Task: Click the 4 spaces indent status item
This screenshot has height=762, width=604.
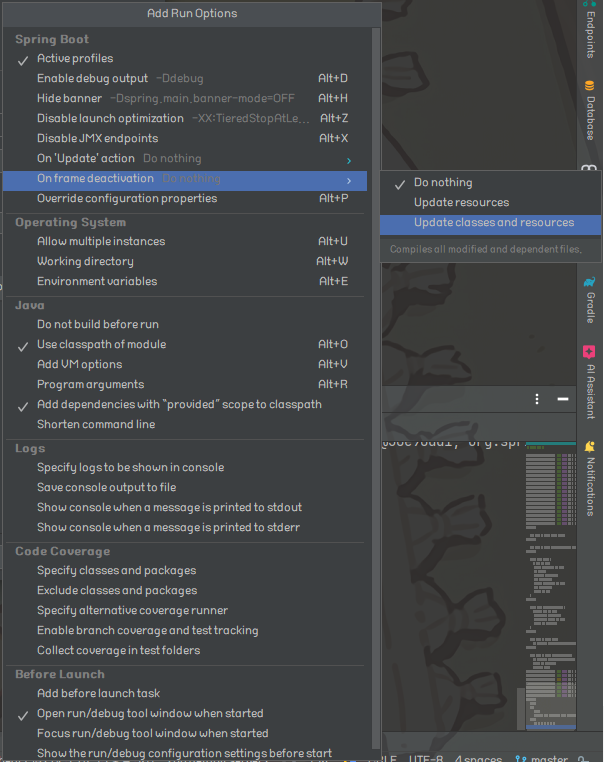Action: [478, 758]
